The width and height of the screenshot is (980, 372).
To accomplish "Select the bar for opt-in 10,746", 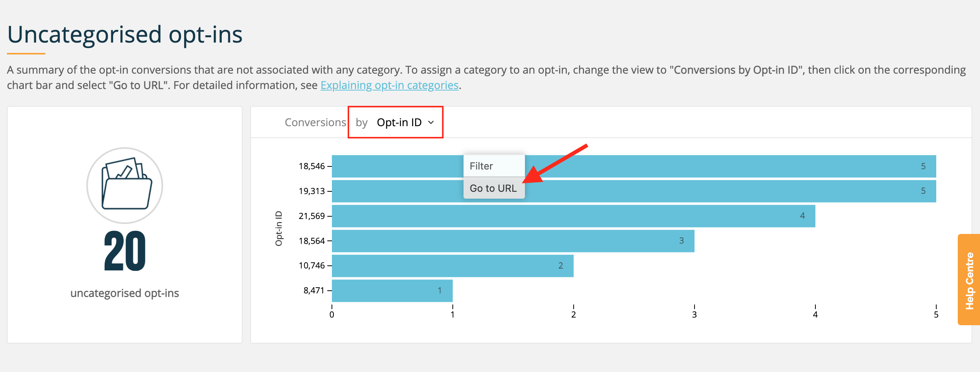I will point(452,266).
